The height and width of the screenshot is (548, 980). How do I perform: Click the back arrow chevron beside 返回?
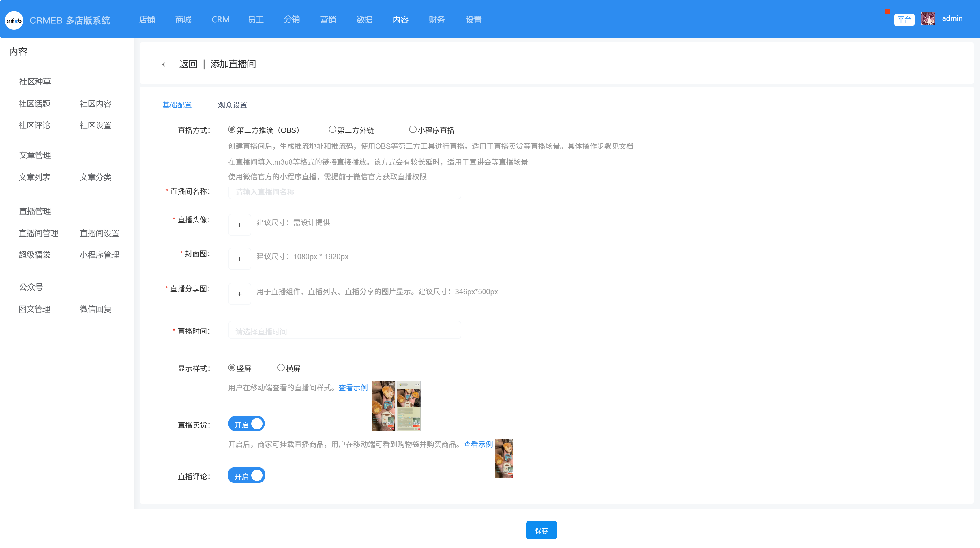[164, 65]
